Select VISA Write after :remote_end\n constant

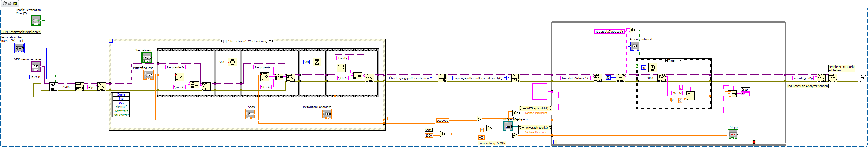821,78
